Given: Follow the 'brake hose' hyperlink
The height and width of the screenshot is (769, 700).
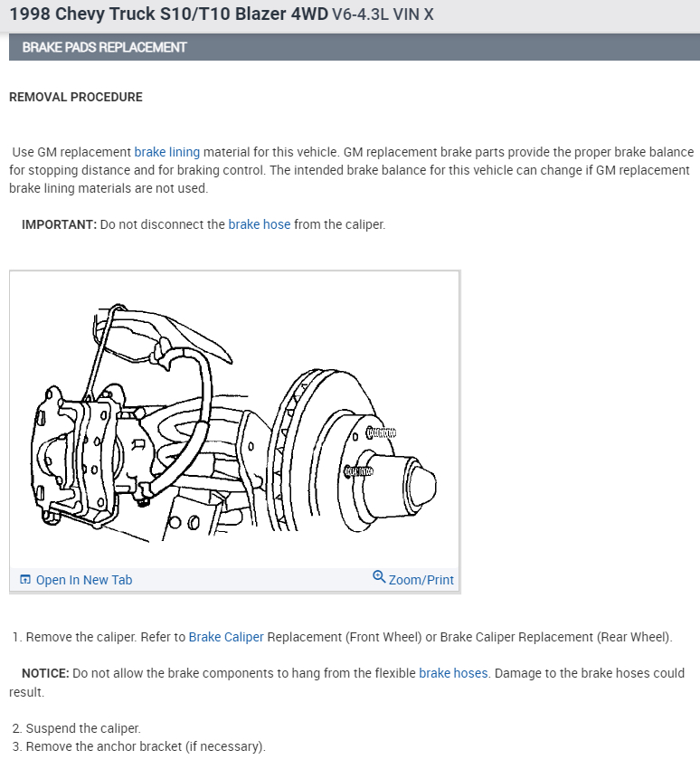Looking at the screenshot, I should point(260,224).
